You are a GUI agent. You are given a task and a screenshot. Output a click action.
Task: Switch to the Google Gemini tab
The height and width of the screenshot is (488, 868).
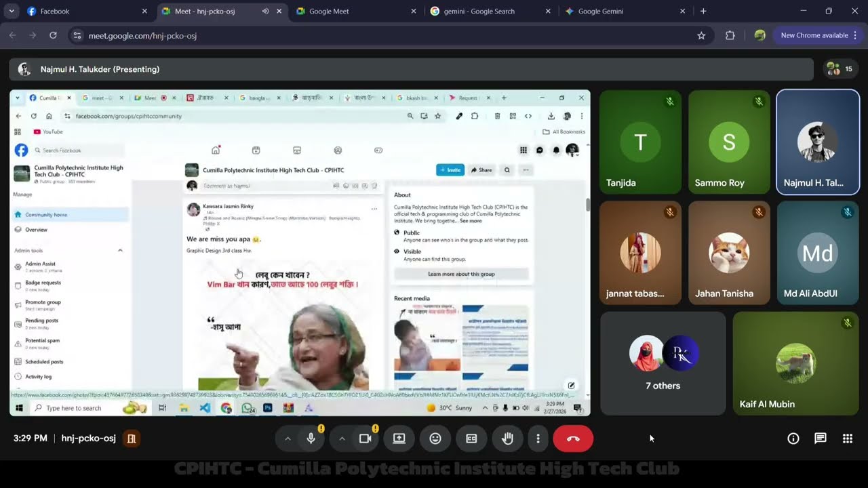pyautogui.click(x=625, y=12)
